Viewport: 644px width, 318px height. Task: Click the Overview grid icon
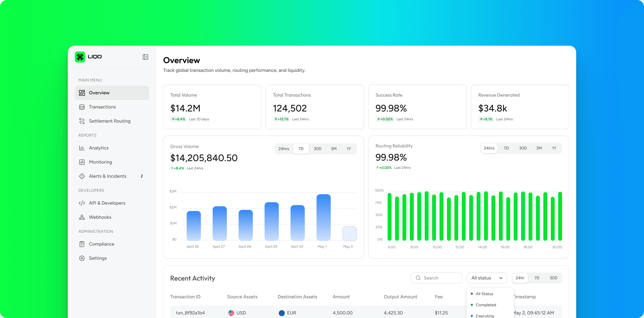82,93
